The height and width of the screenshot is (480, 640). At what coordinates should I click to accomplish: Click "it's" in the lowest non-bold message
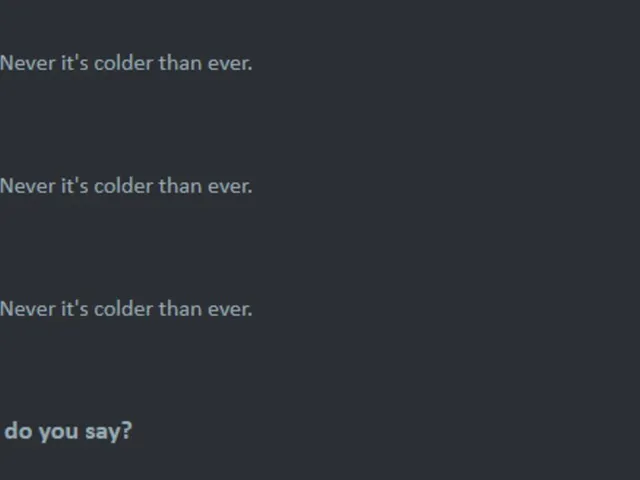(x=75, y=309)
